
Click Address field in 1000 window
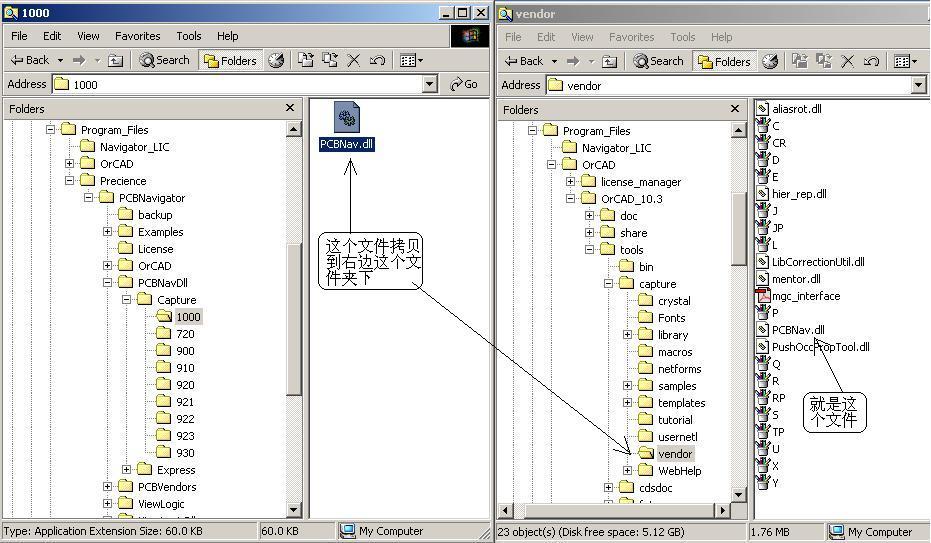click(x=239, y=84)
